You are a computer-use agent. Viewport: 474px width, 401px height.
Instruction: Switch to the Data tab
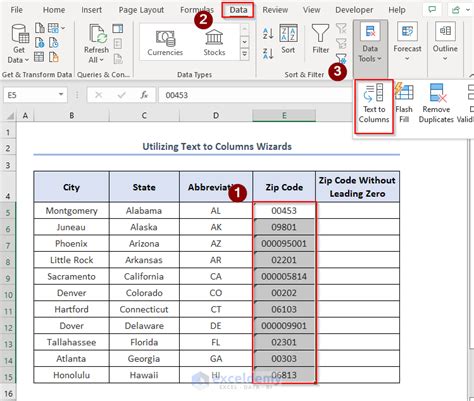coord(238,10)
